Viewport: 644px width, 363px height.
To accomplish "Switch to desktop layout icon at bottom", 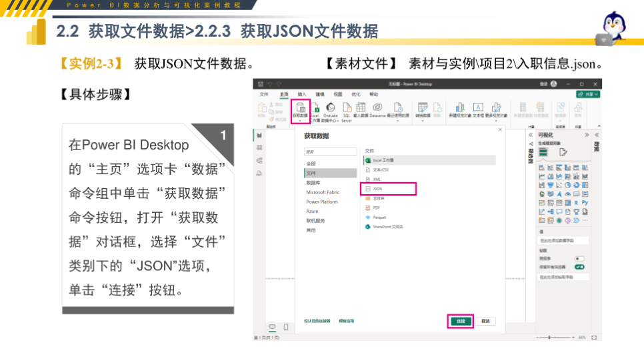I will 272,327.
